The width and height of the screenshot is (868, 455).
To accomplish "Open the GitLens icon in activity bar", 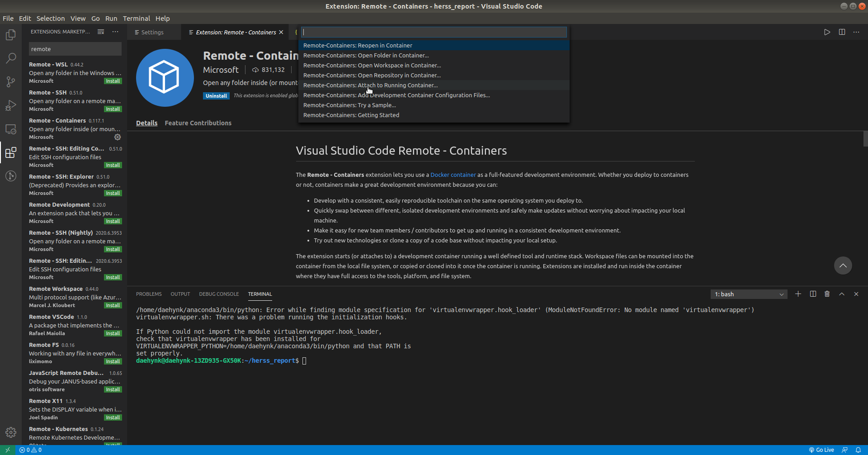I will [x=11, y=176].
